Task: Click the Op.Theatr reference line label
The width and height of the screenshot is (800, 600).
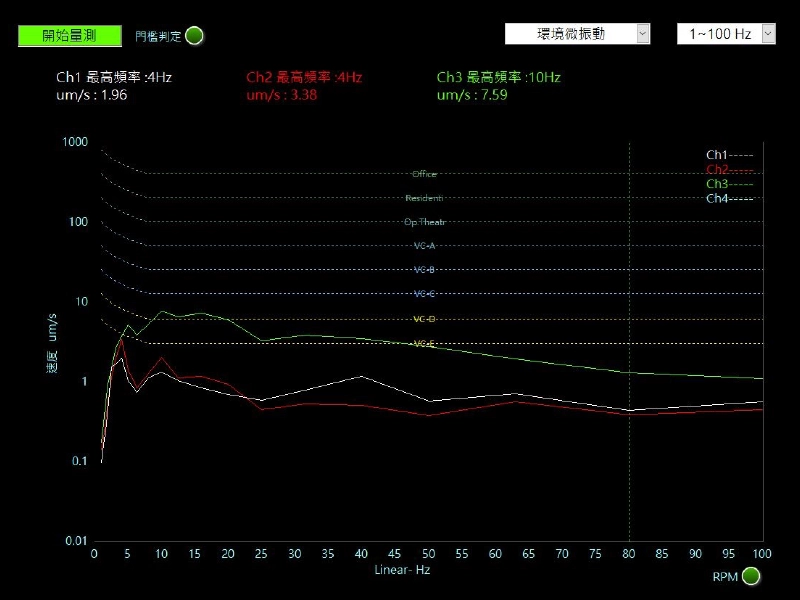Action: [424, 222]
